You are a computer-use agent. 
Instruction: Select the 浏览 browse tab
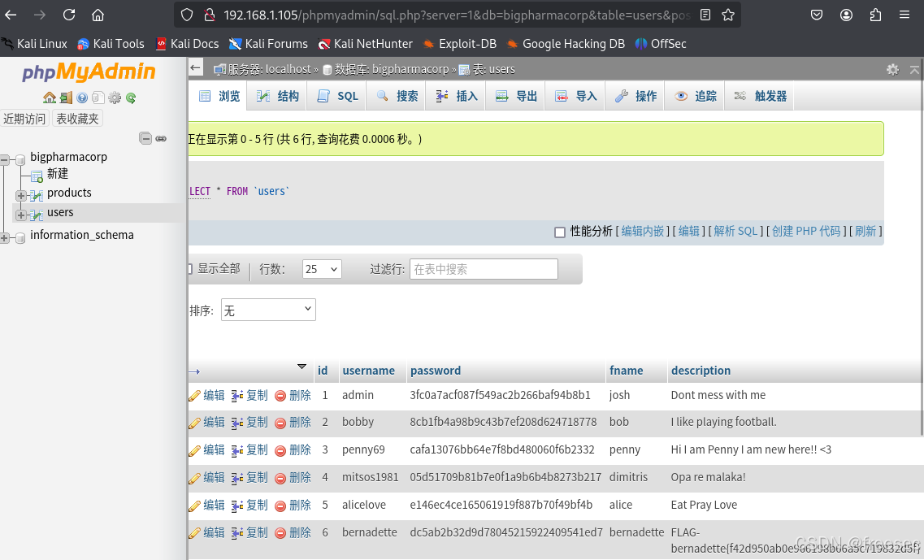[x=219, y=96]
